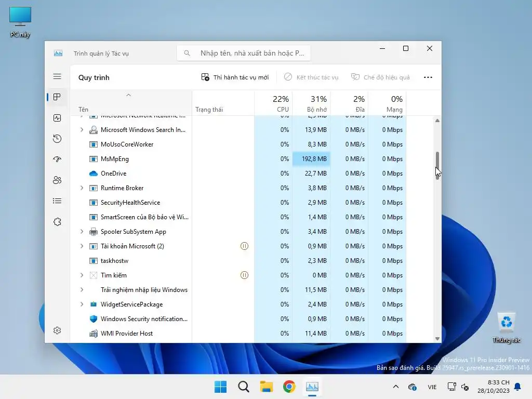Open the more options ellipsis menu
The image size is (532, 399).
428,77
